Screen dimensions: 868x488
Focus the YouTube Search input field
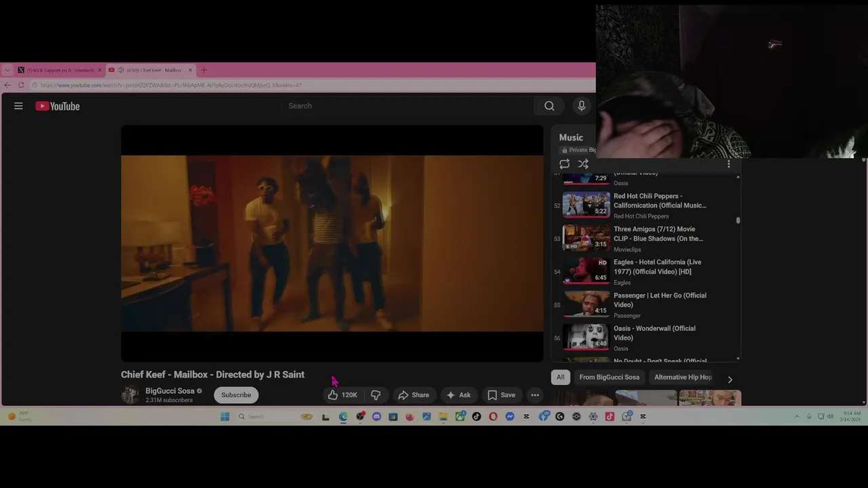pyautogui.click(x=407, y=106)
